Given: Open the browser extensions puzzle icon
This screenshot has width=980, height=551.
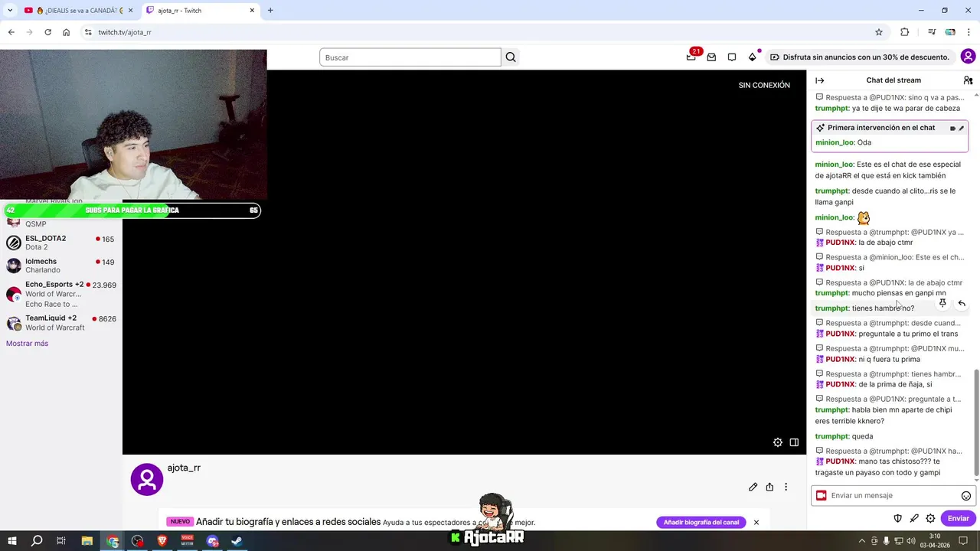Looking at the screenshot, I should (x=905, y=32).
